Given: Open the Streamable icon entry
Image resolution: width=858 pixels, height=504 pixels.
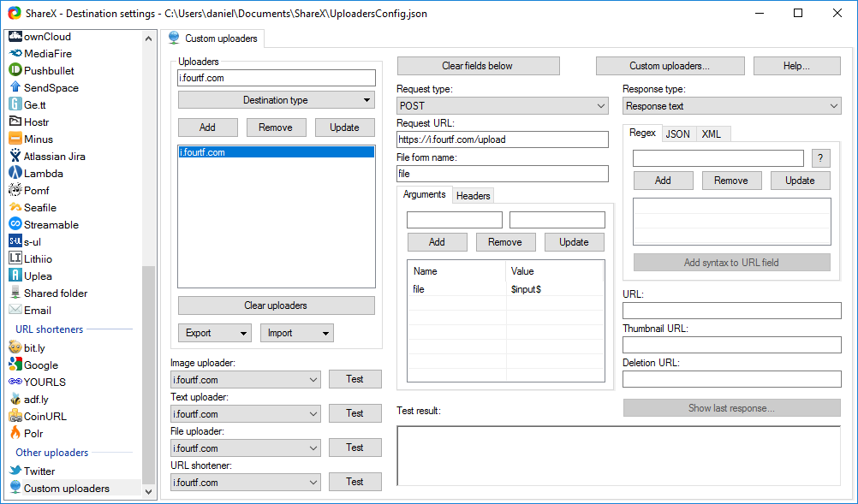Looking at the screenshot, I should pos(15,224).
